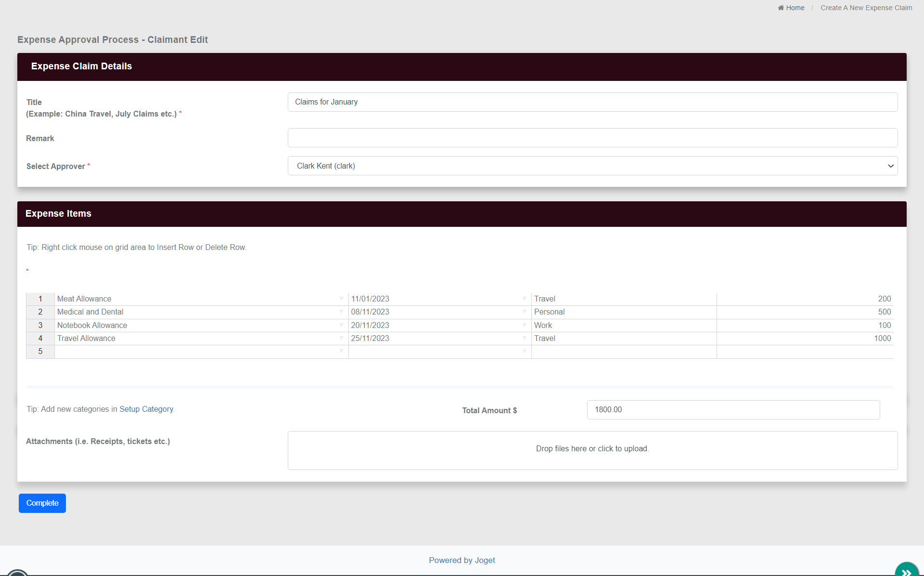This screenshot has height=576, width=924.
Task: Click Create A New Expense Claim breadcrumb
Action: (x=866, y=8)
